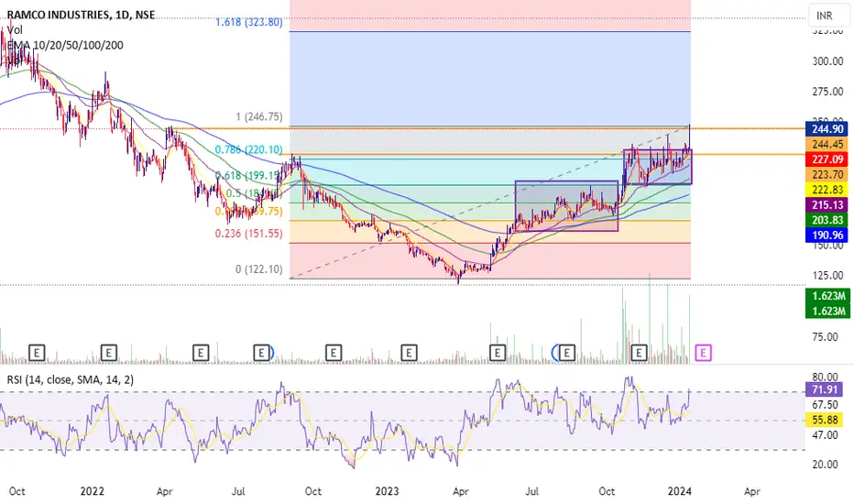Open the earnings E marker nearest 2022 label

(x=108, y=353)
